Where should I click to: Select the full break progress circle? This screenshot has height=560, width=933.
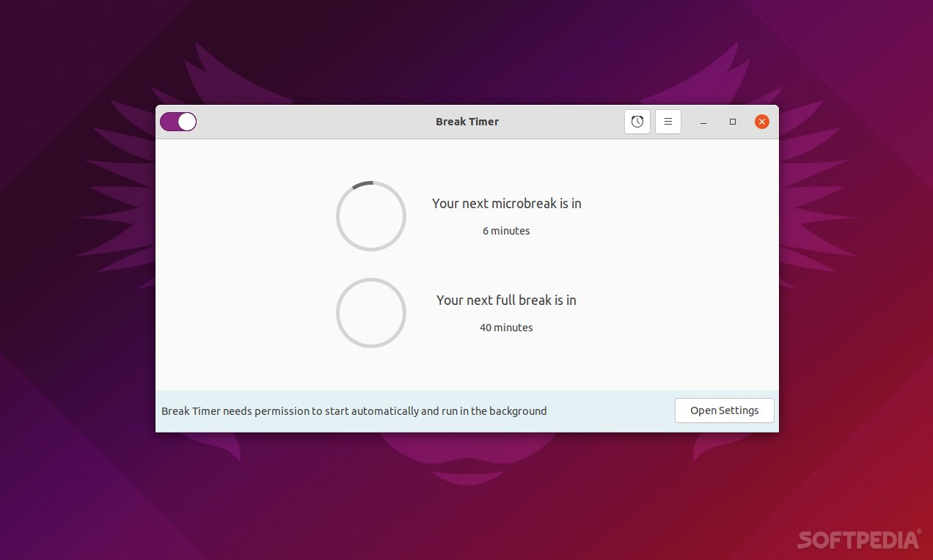click(x=371, y=313)
